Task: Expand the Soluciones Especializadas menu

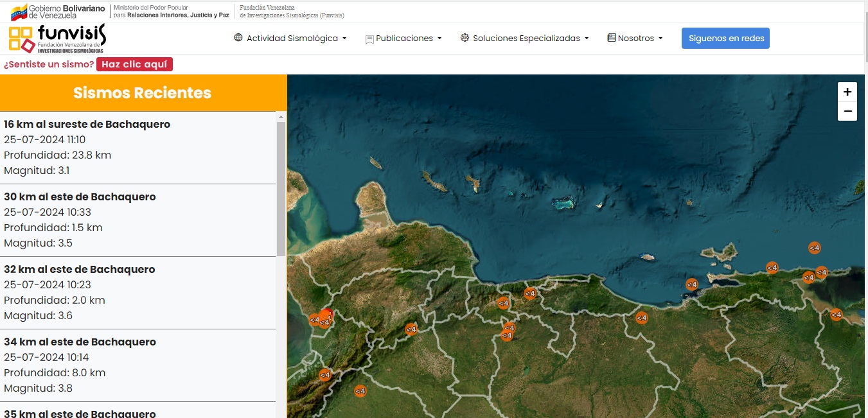Action: pyautogui.click(x=525, y=39)
